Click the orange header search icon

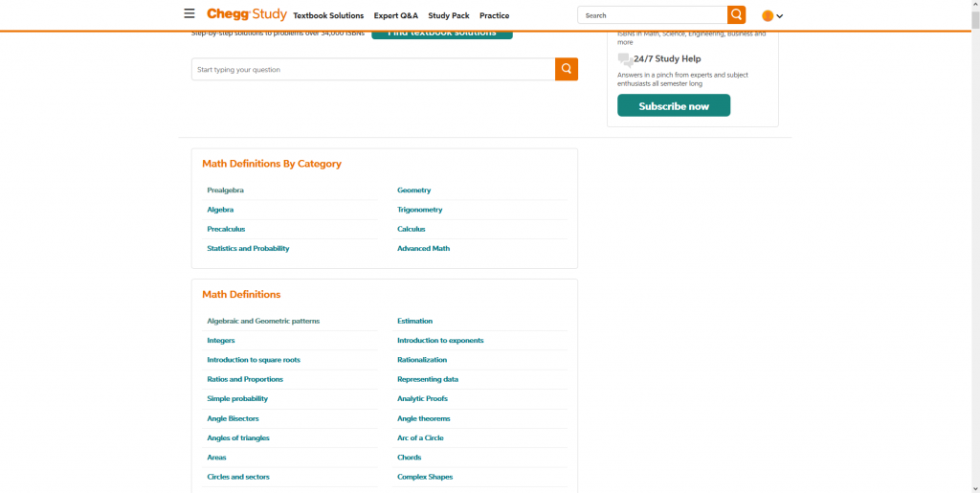point(736,15)
